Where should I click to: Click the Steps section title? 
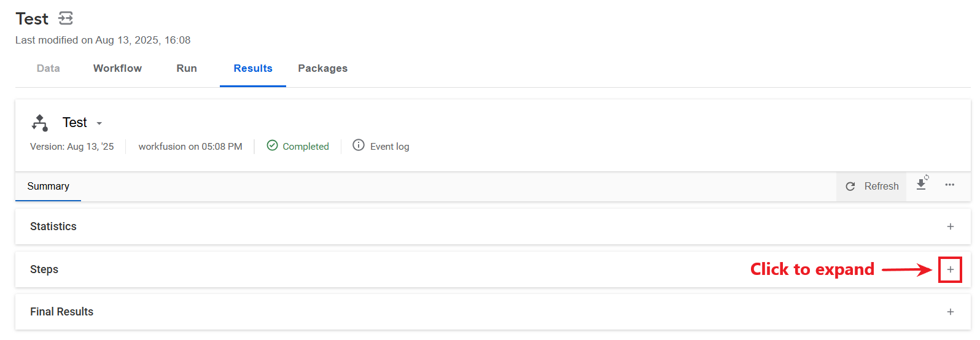pyautogui.click(x=44, y=269)
